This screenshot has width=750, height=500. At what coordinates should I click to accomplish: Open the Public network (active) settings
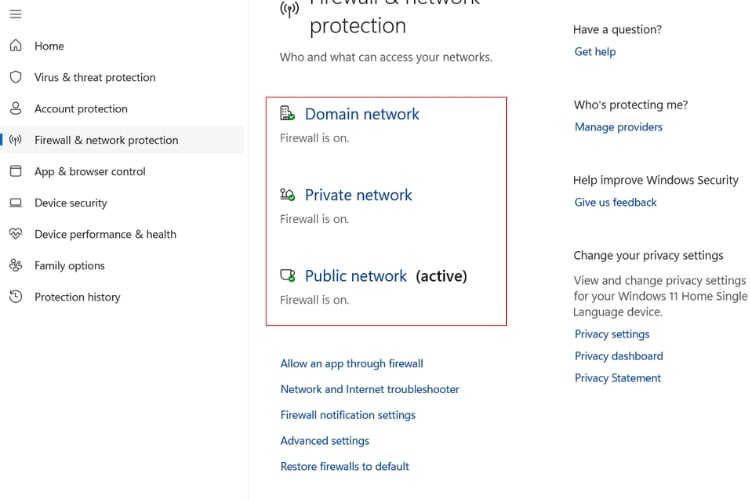356,276
